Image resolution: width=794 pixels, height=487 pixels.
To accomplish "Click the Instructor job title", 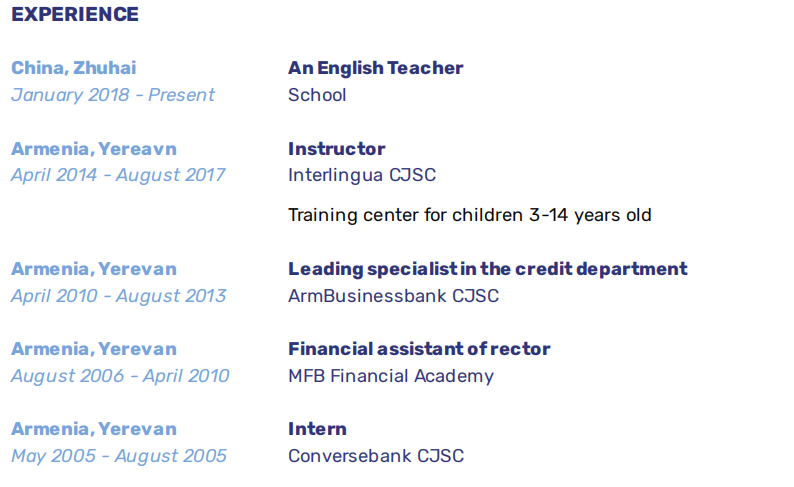I will click(336, 149).
